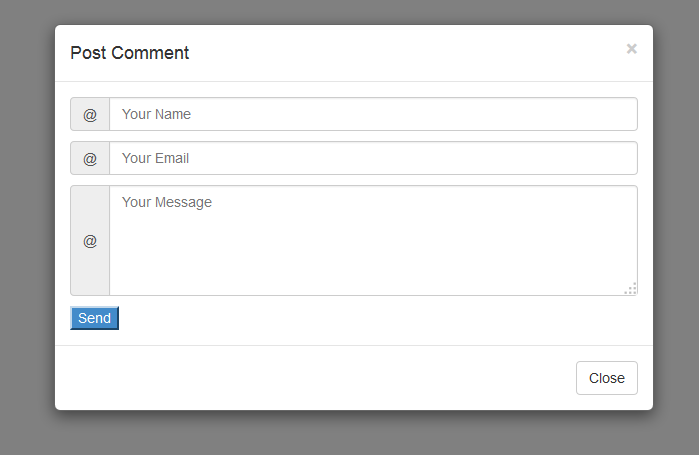Click the empty dialog footer left of Close
699x455 pixels.
coord(312,378)
